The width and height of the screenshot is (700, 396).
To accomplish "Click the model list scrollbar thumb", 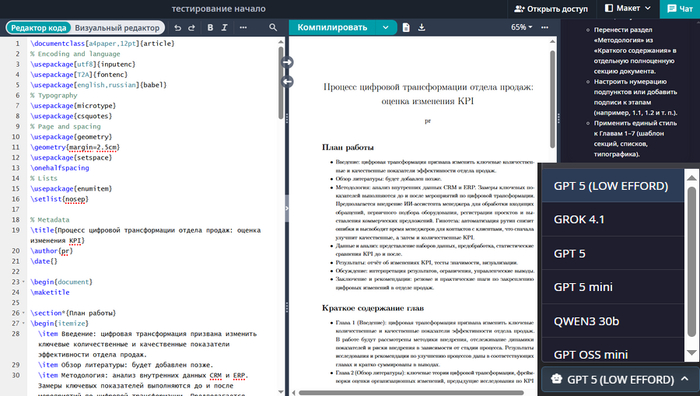I will (691, 261).
